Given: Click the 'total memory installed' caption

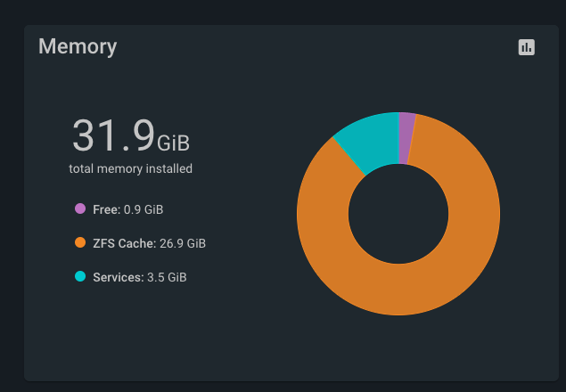Looking at the screenshot, I should [x=131, y=168].
